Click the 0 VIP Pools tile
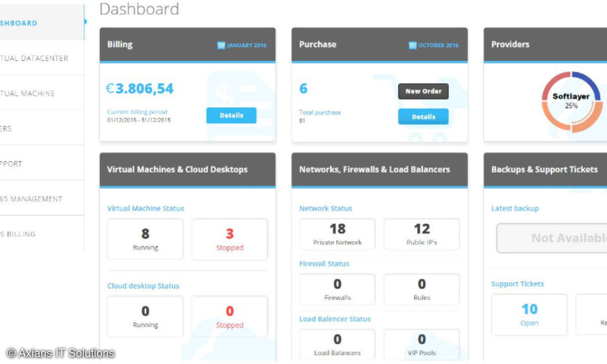 [422, 345]
